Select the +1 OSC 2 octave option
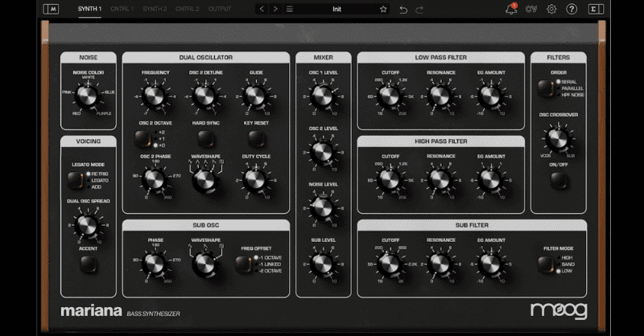The width and height of the screenshot is (644, 336). click(159, 139)
